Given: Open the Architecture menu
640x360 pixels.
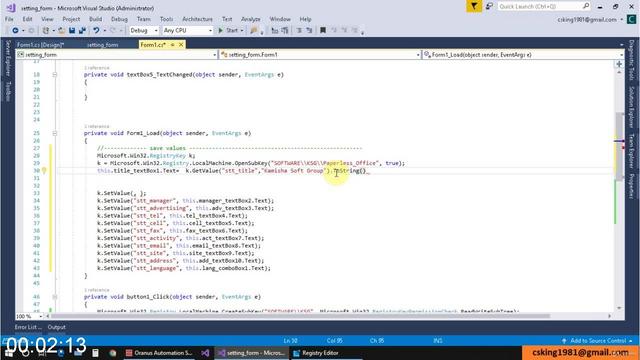Looking at the screenshot, I should [x=198, y=19].
